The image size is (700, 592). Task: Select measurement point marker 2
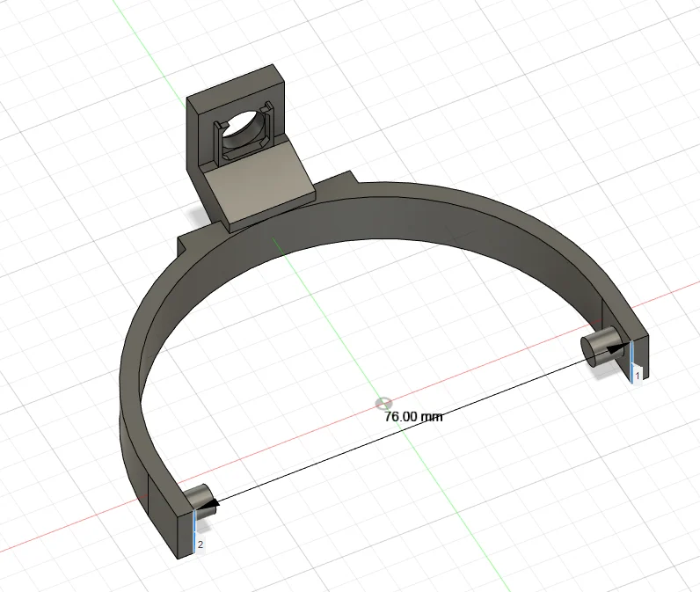[x=201, y=544]
